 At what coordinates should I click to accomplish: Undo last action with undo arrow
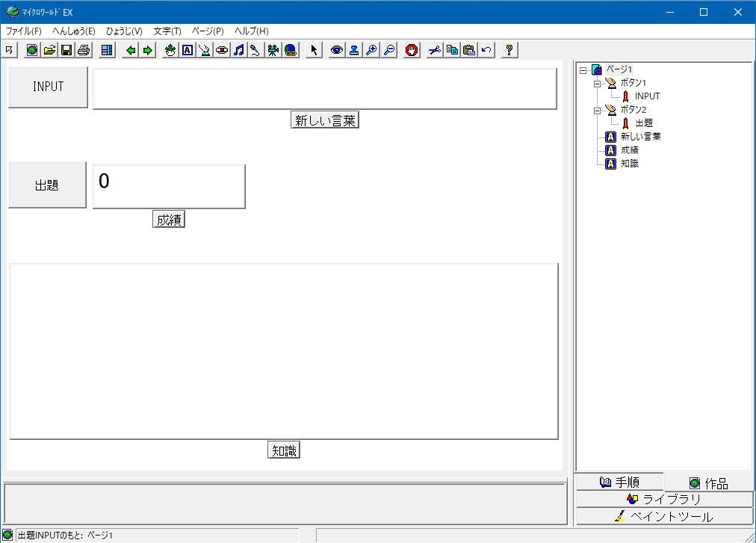pyautogui.click(x=486, y=50)
